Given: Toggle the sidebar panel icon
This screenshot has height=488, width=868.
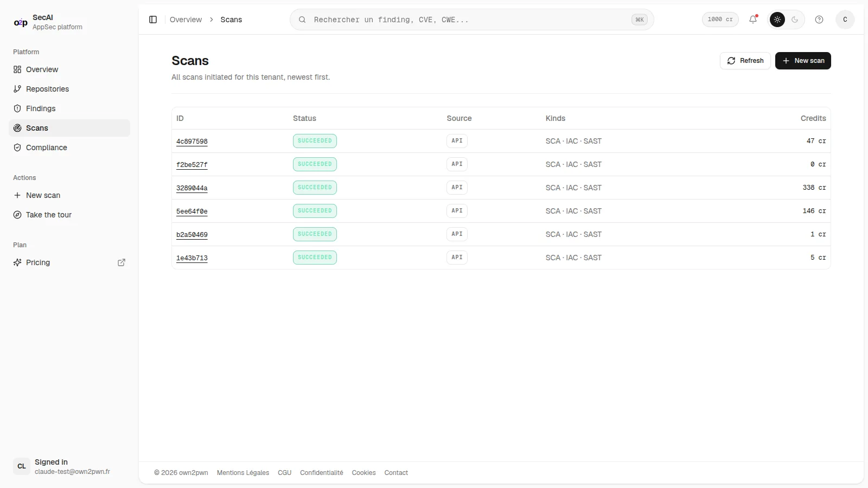Looking at the screenshot, I should [x=153, y=20].
